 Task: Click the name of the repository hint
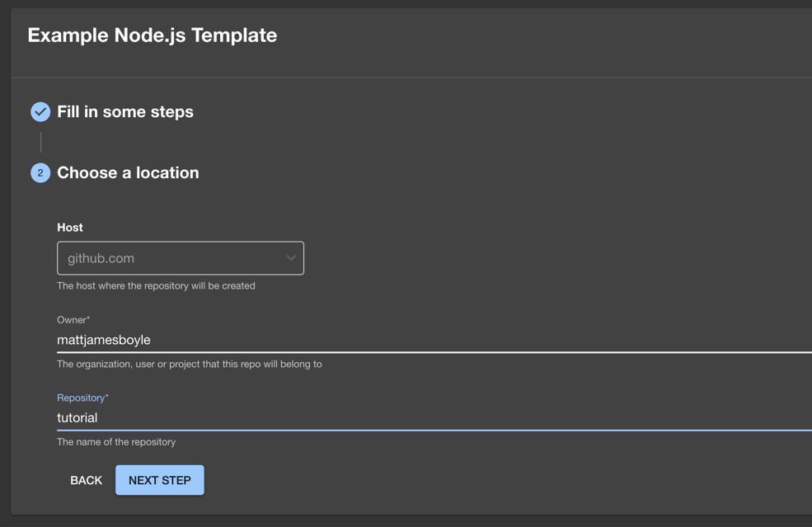click(116, 442)
